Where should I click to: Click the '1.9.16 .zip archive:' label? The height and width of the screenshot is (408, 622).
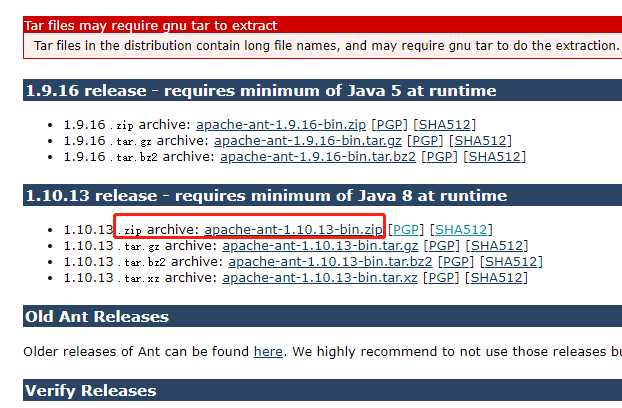point(128,125)
